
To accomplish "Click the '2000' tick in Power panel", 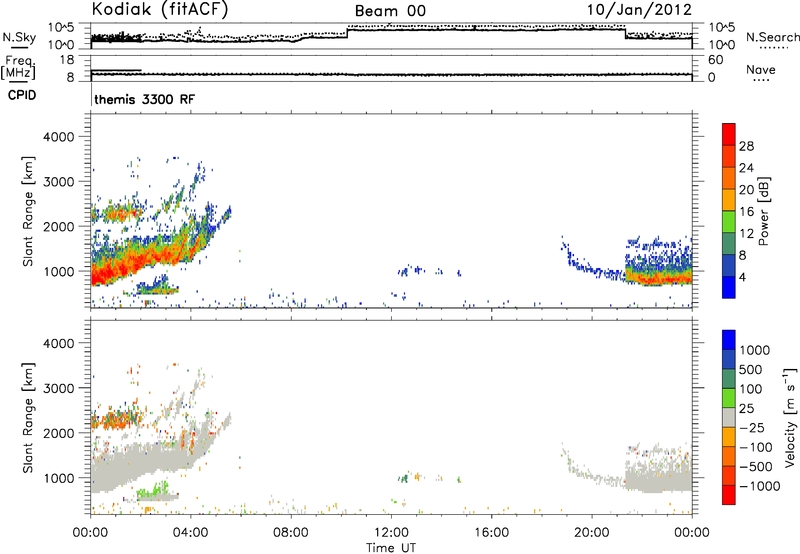I will 59,226.
